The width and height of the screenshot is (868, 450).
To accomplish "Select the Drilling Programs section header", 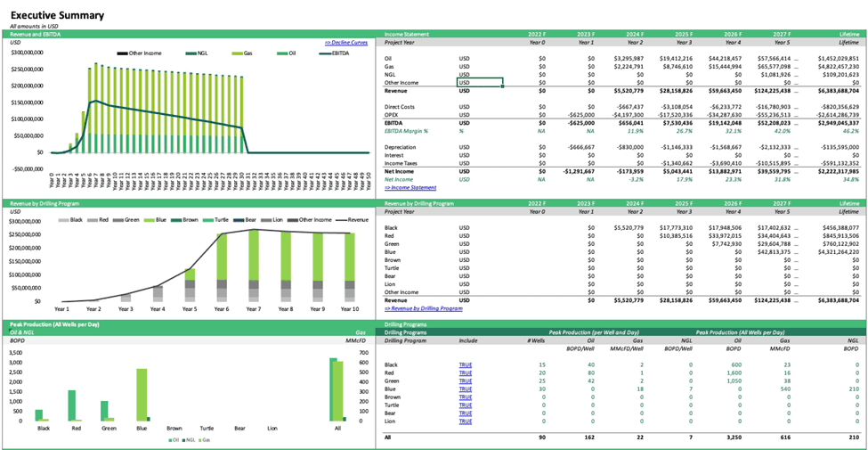I will (x=406, y=324).
